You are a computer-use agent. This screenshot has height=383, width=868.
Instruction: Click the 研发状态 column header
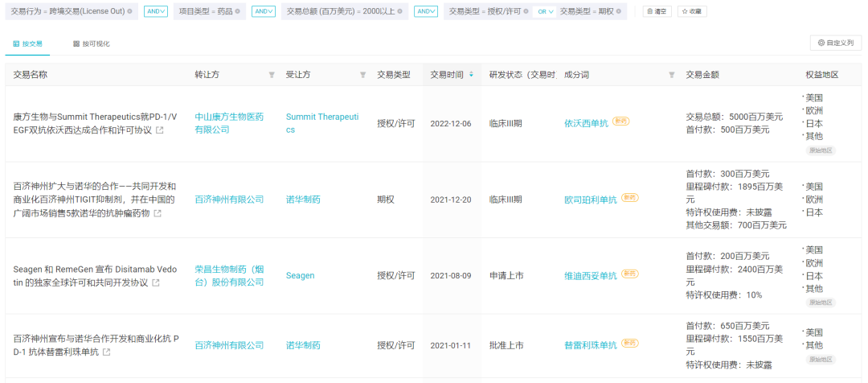pyautogui.click(x=522, y=75)
